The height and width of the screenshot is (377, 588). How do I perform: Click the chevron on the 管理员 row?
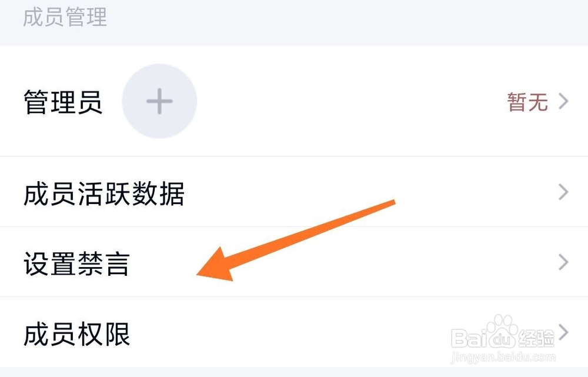point(563,102)
